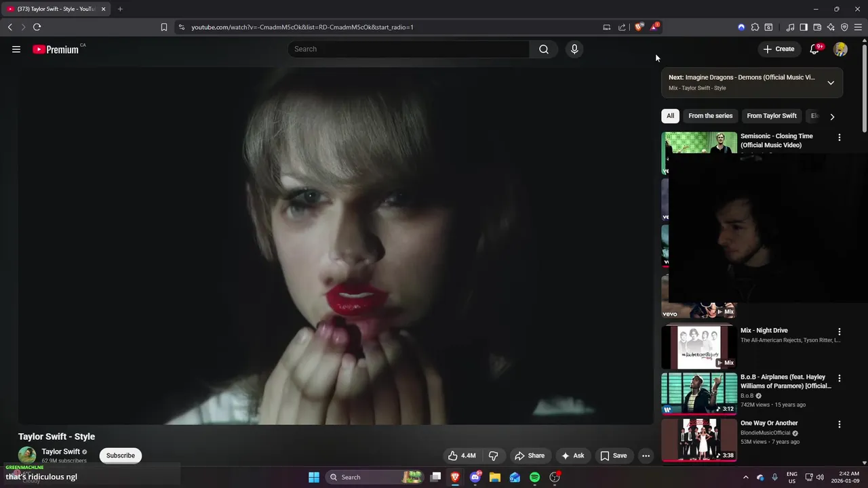Open One Way Or Another thumbnail
The image size is (868, 488).
[699, 439]
